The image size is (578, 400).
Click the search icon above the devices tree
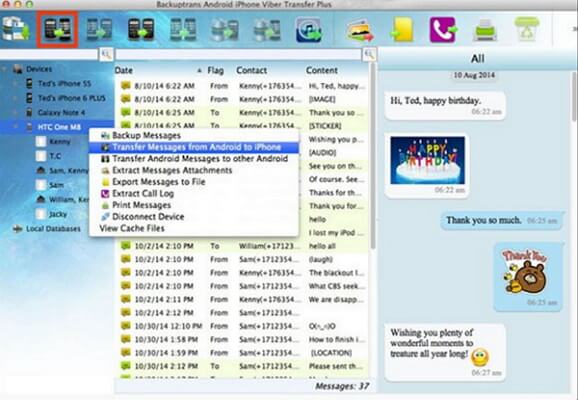tap(106, 55)
